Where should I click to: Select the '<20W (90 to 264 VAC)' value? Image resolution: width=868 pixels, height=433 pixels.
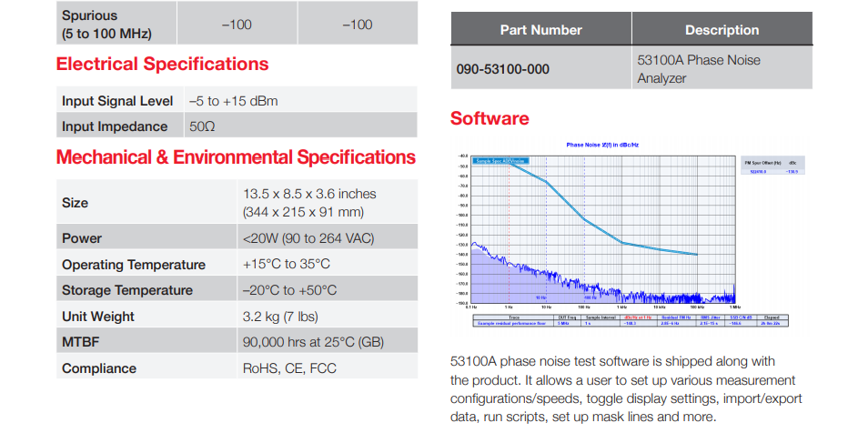[308, 238]
